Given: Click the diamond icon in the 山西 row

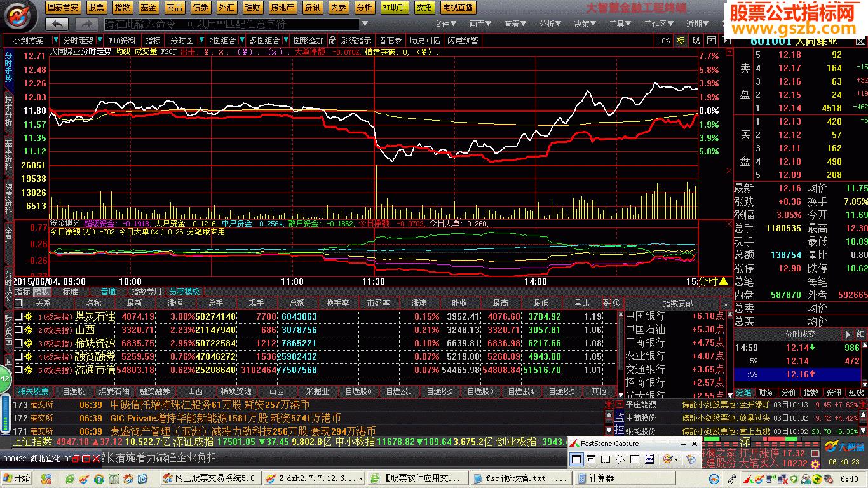Looking at the screenshot, I should [29, 330].
